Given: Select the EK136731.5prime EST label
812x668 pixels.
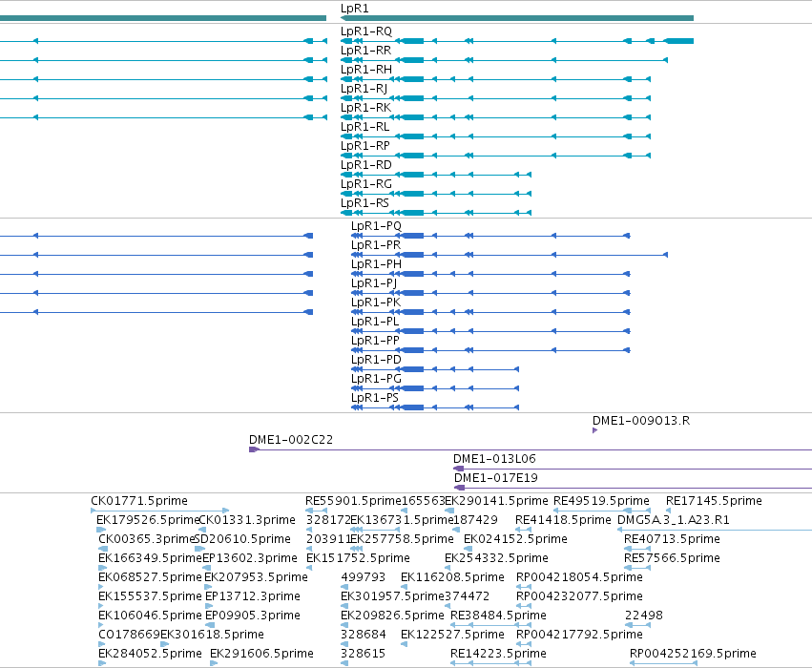Looking at the screenshot, I should (402, 520).
